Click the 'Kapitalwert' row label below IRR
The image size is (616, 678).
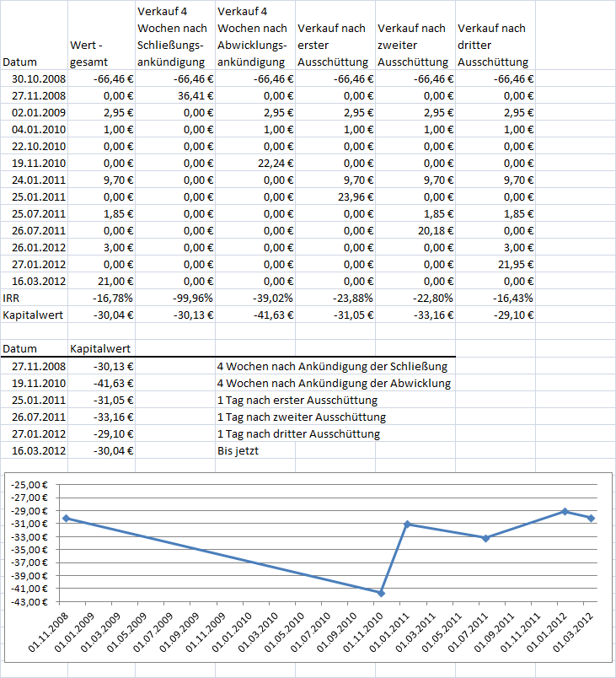pos(33,315)
